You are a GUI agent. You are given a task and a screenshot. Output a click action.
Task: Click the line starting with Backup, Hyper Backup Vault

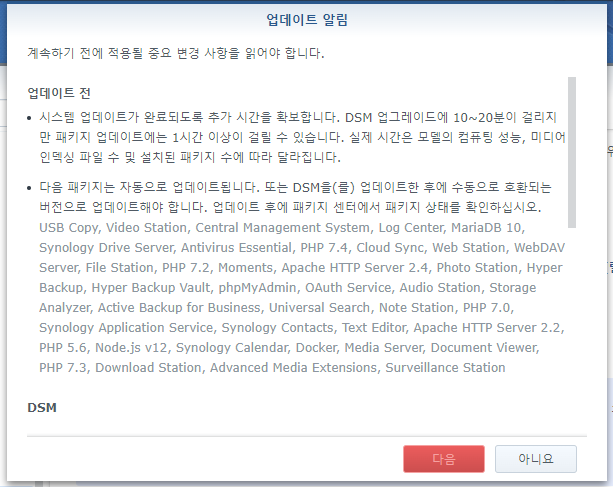point(287,287)
